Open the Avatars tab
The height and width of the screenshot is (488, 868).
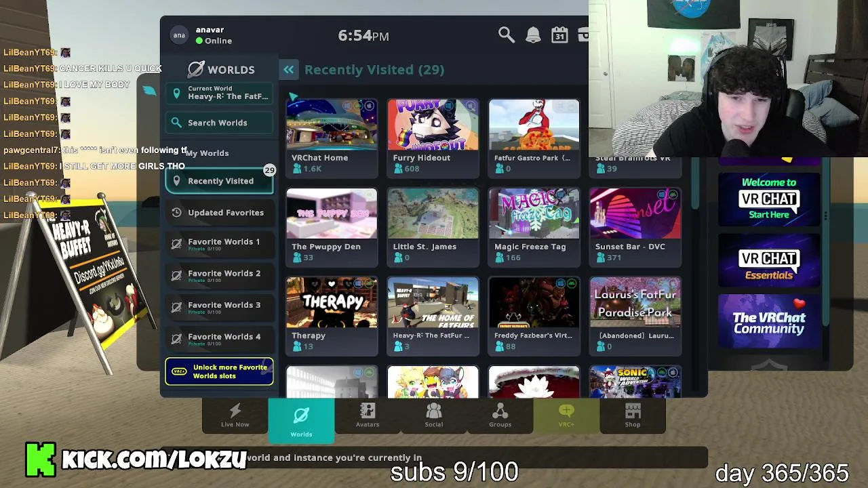point(368,415)
